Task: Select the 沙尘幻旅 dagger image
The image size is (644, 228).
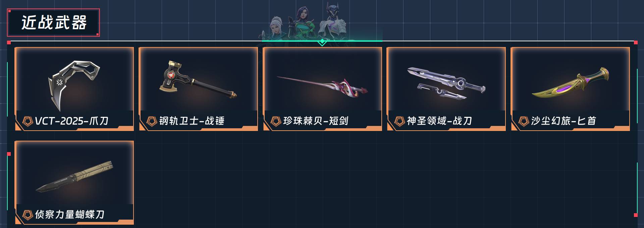Action: pyautogui.click(x=571, y=84)
